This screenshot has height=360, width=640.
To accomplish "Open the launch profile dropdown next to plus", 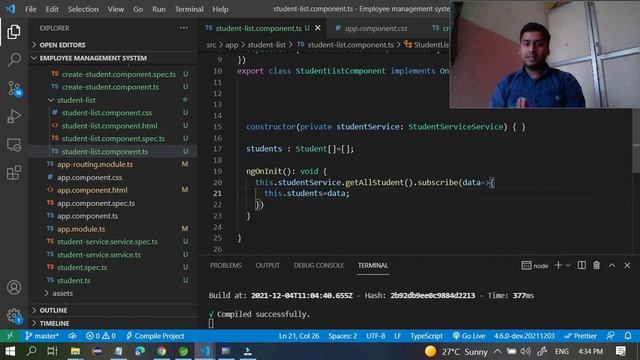I will (568, 265).
